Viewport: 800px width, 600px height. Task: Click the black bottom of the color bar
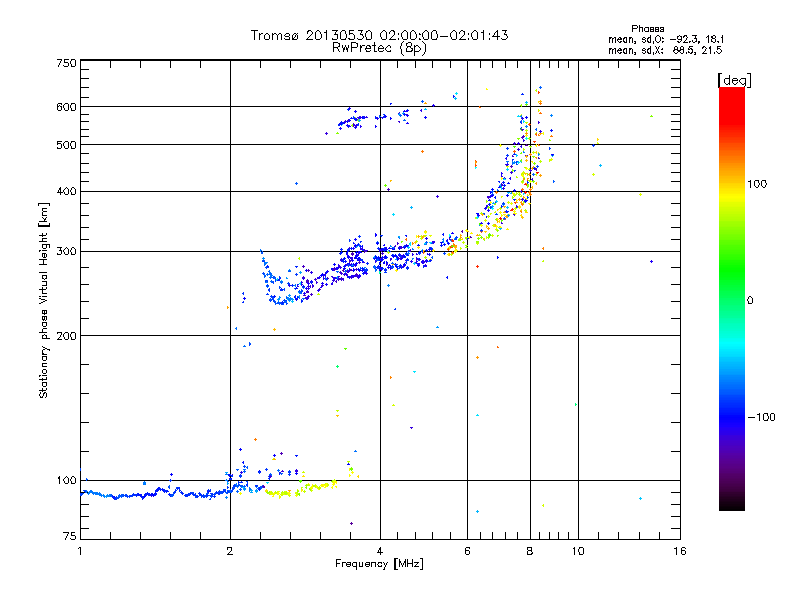(x=732, y=503)
